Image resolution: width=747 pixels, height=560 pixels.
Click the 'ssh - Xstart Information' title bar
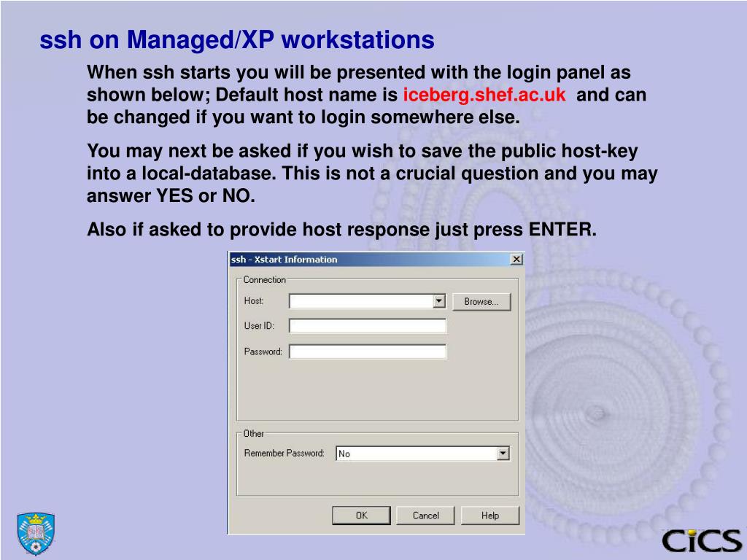coord(376,259)
